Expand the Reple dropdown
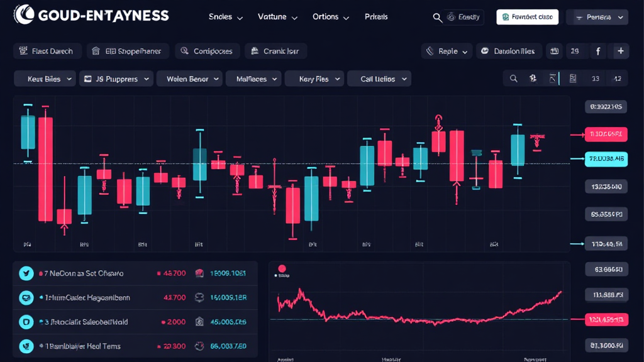644x362 pixels. tap(447, 52)
